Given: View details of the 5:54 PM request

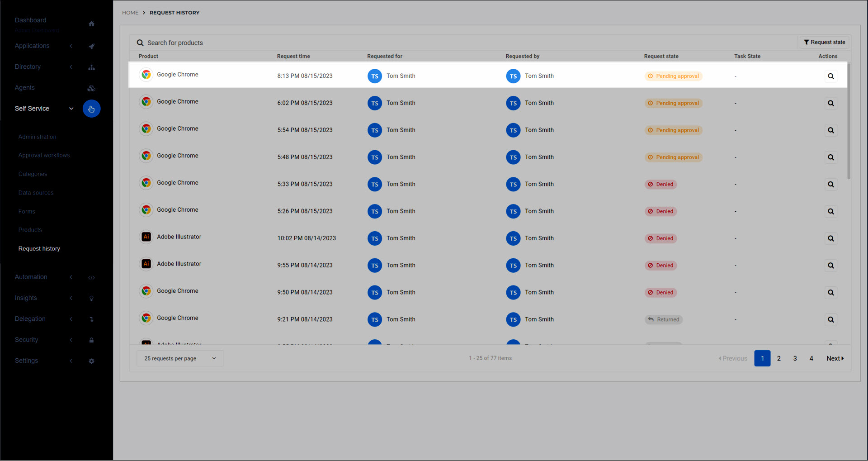Looking at the screenshot, I should (830, 130).
